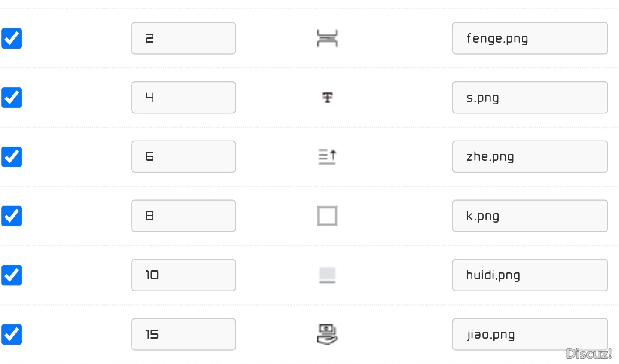Click the jiao.png money-in-hand icon
Screen dimensions: 619x364
tap(327, 334)
